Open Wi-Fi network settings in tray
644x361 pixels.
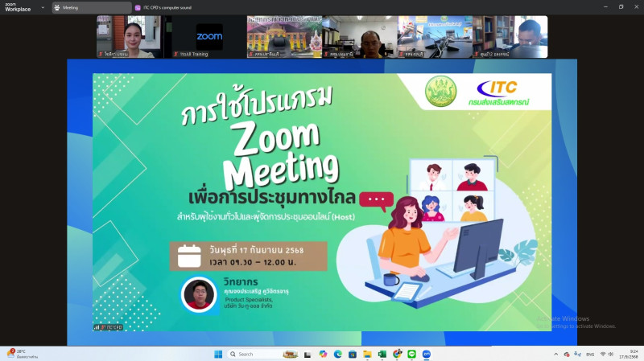[x=603, y=354]
